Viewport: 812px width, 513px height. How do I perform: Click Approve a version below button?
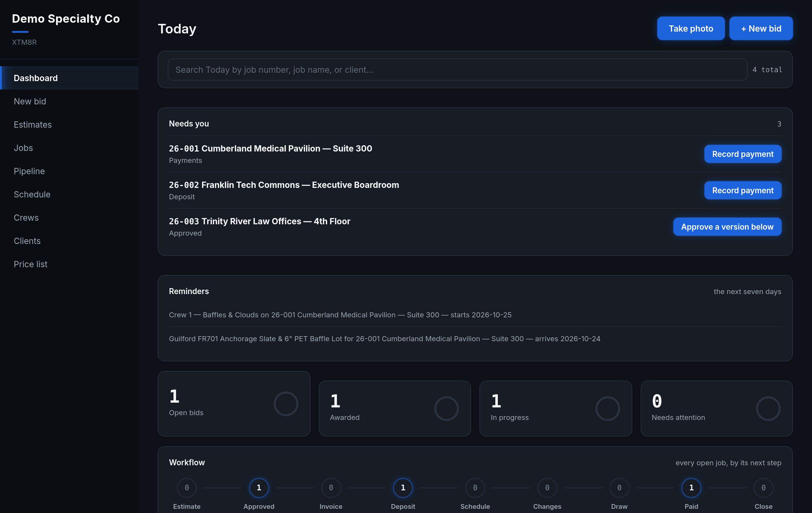click(727, 227)
